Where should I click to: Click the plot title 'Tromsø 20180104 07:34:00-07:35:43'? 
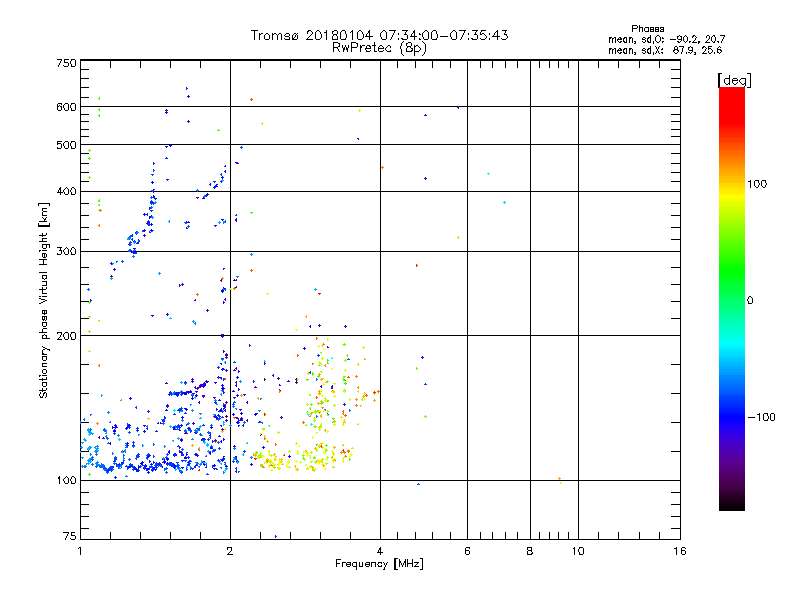coord(379,35)
